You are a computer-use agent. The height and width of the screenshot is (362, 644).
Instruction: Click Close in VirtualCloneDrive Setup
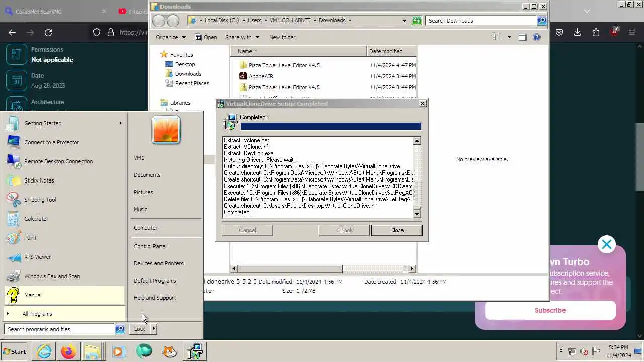396,230
